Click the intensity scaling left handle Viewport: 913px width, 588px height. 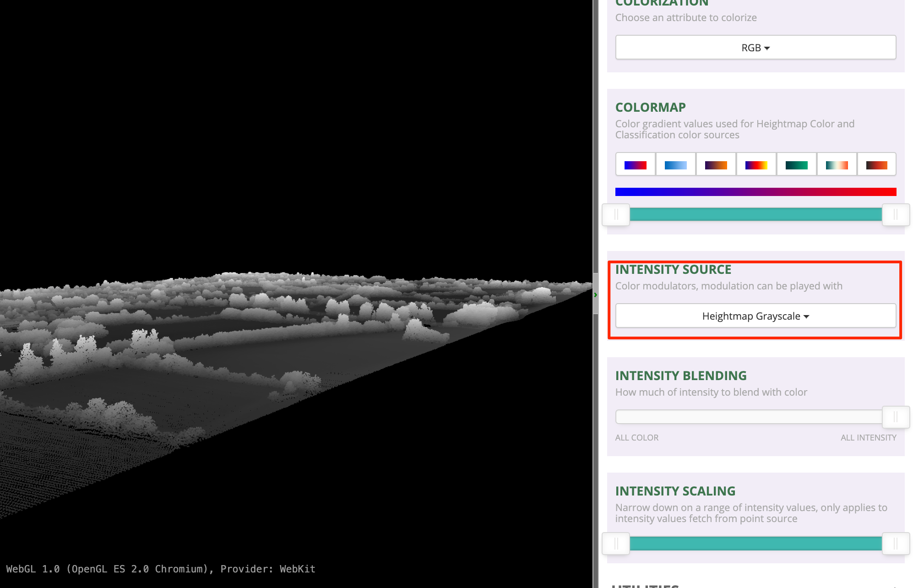[616, 544]
